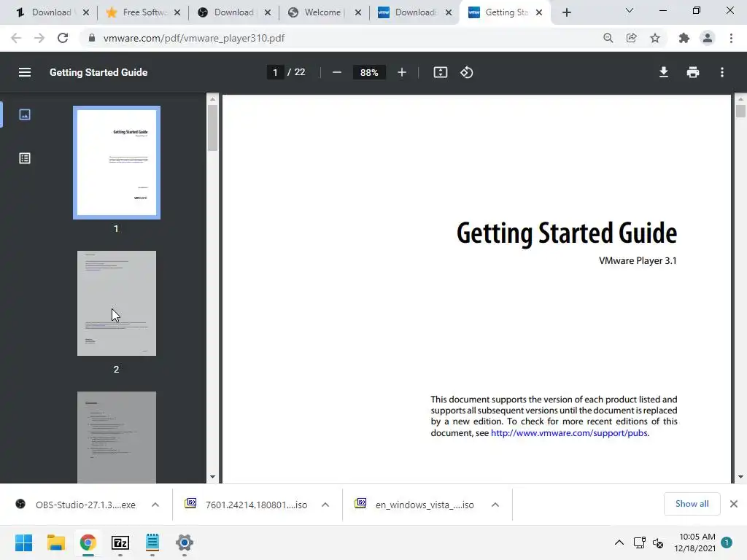The height and width of the screenshot is (560, 747).
Task: Edit the 88% zoom level field
Action: [369, 72]
